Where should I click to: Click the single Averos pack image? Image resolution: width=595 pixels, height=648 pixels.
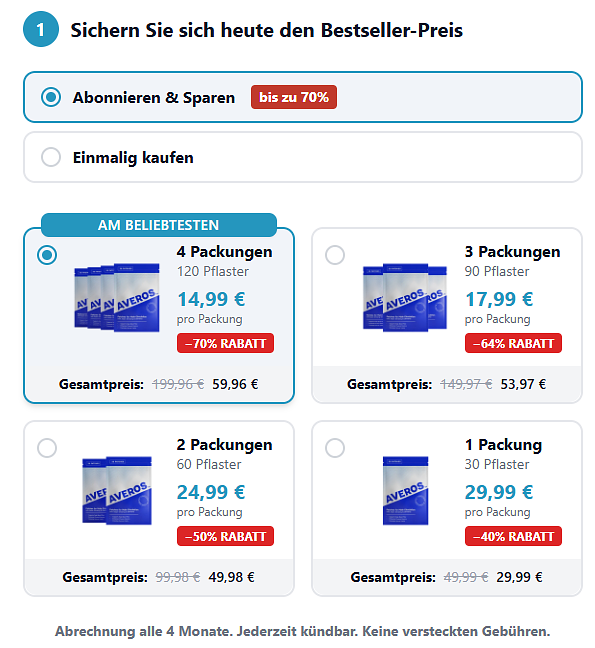(405, 491)
